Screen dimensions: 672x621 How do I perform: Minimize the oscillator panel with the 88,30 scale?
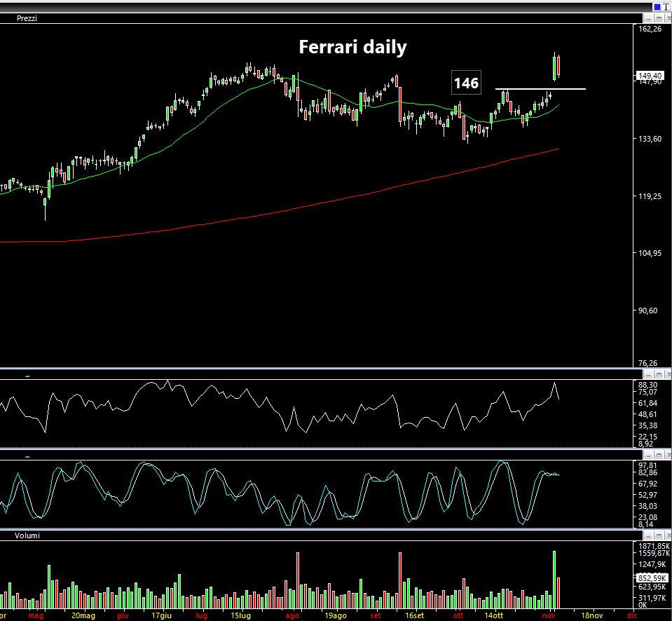[x=648, y=374]
